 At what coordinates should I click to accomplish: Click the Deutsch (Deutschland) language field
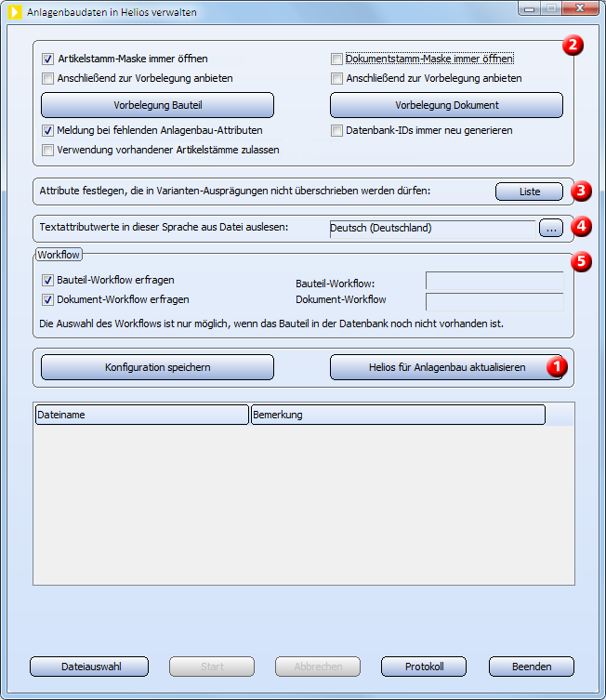point(432,229)
